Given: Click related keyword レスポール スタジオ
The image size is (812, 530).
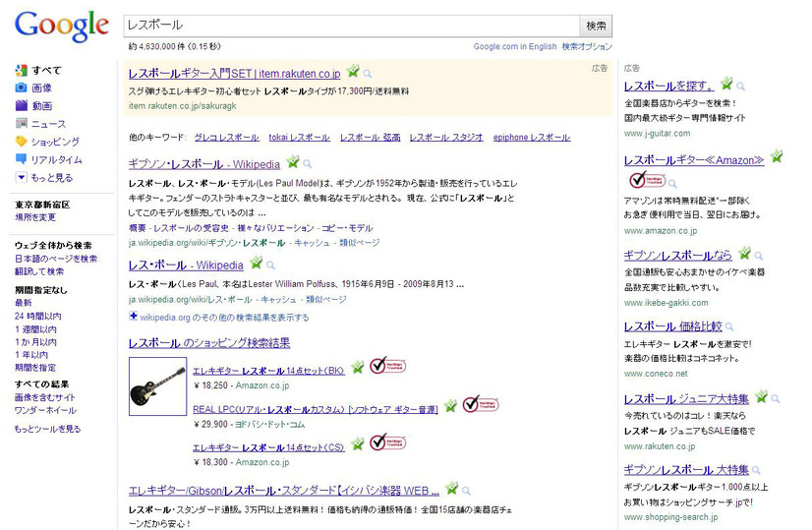Looking at the screenshot, I should 446,138.
